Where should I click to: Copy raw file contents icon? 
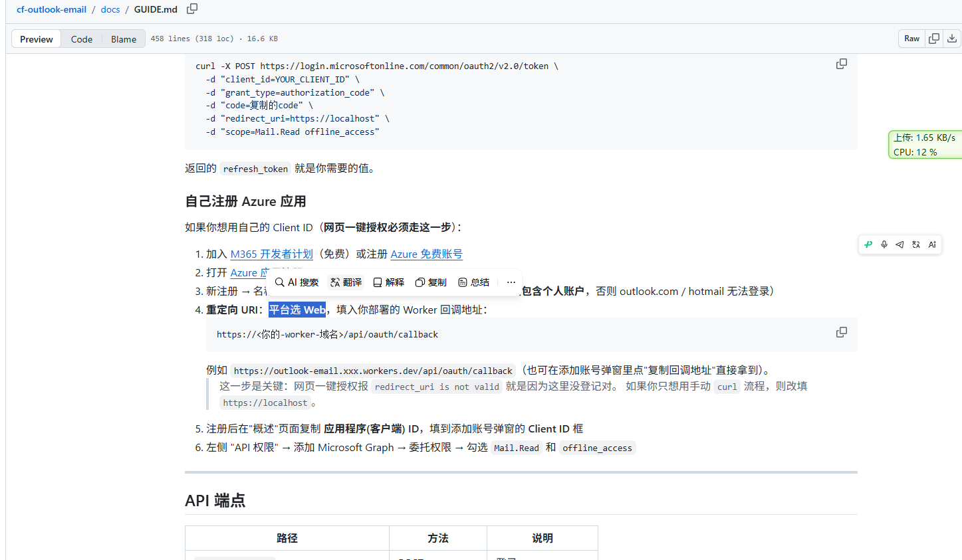coord(934,39)
